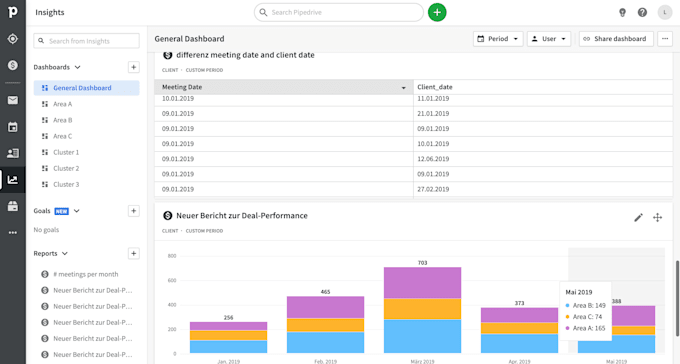
Task: Open dashboard more options ellipsis button
Action: point(665,39)
